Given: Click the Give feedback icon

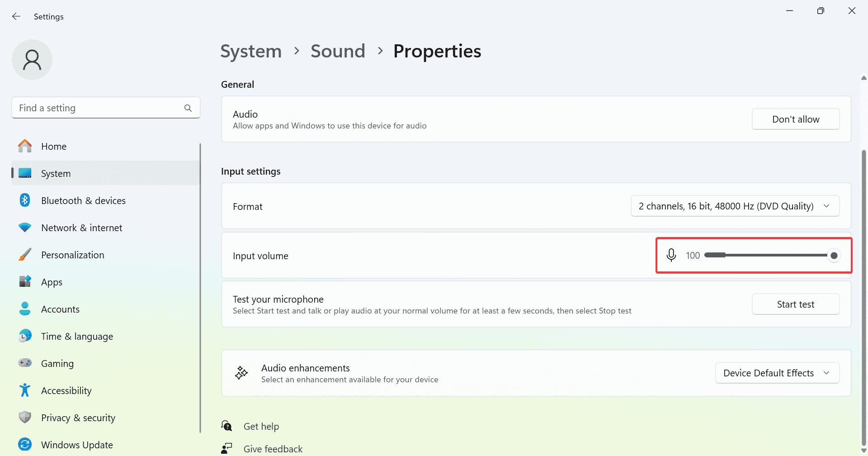Looking at the screenshot, I should [x=226, y=448].
